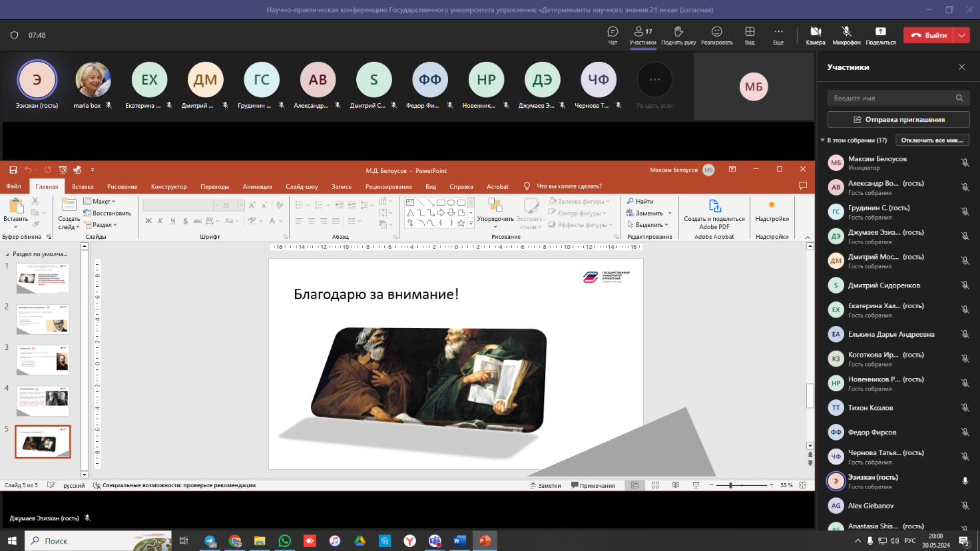Toggle underline (Ч) formatting in ribbon
This screenshot has height=551, width=980.
tap(173, 221)
